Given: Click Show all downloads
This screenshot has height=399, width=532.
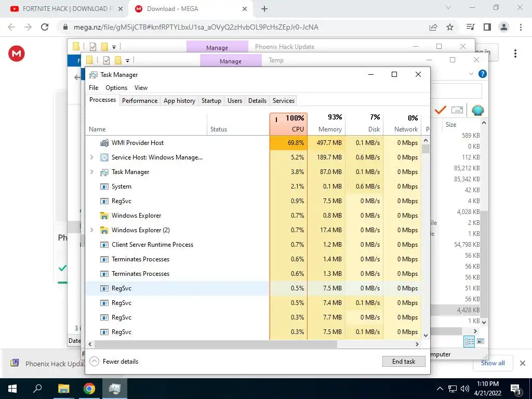Looking at the screenshot, I should coord(493,363).
